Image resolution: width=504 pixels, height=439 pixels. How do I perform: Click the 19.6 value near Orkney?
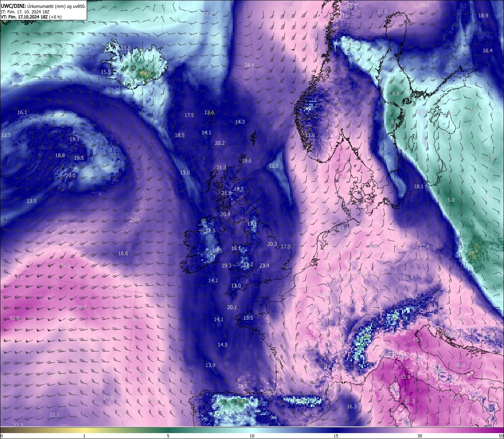coord(246,161)
